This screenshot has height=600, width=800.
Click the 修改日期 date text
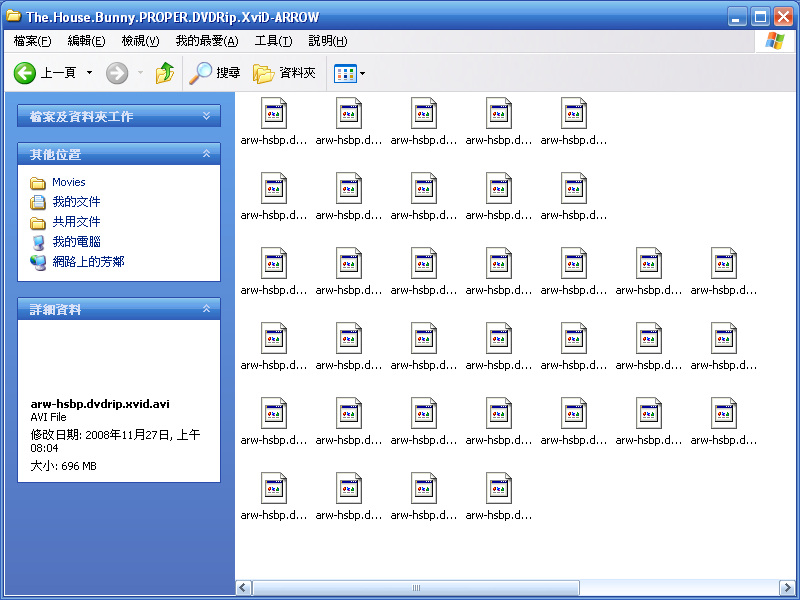coord(115,441)
